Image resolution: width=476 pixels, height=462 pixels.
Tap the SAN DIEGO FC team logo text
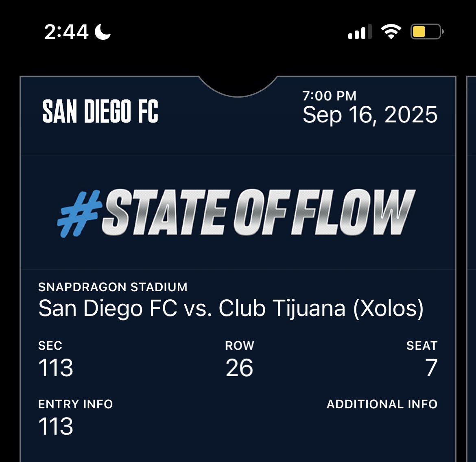[x=100, y=111]
